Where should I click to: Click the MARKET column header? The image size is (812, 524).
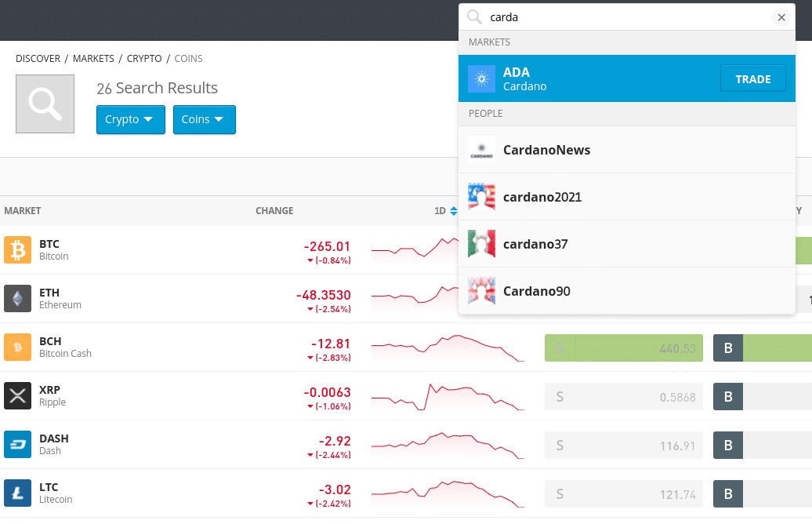pos(22,211)
